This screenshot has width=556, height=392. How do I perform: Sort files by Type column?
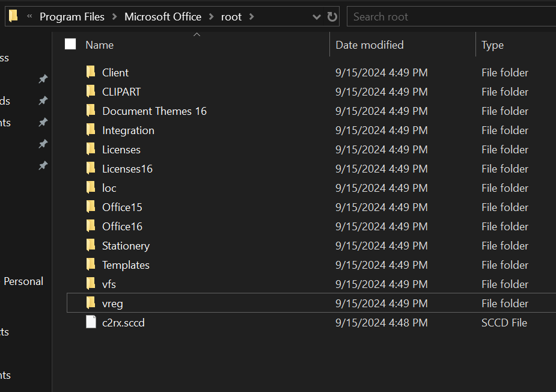(x=492, y=45)
